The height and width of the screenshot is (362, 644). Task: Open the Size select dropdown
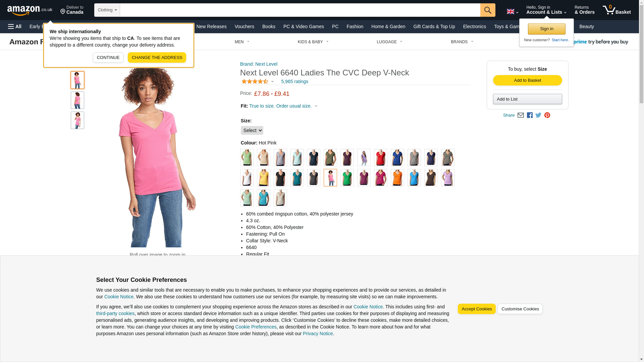[252, 130]
